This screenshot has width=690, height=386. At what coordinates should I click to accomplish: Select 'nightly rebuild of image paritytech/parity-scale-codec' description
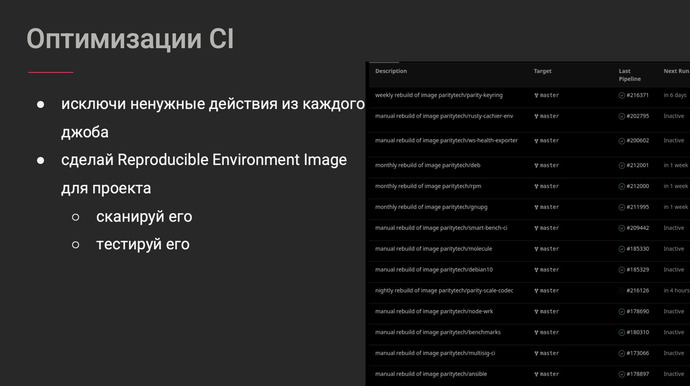pos(444,291)
